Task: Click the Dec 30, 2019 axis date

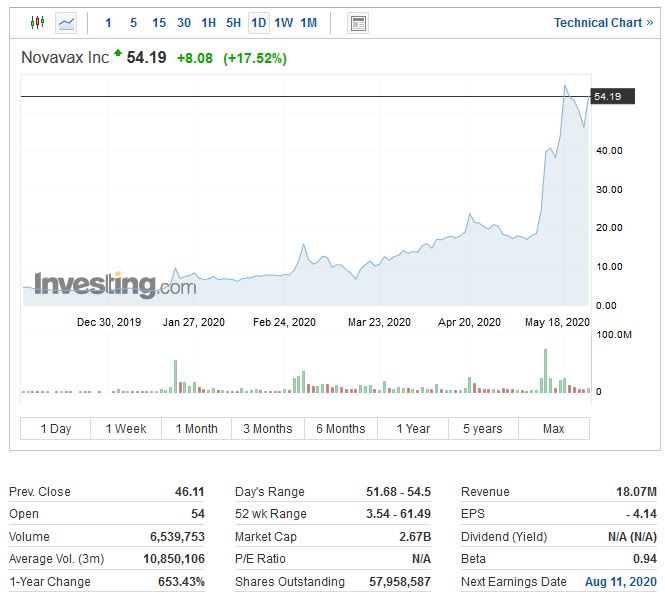Action: pos(109,322)
